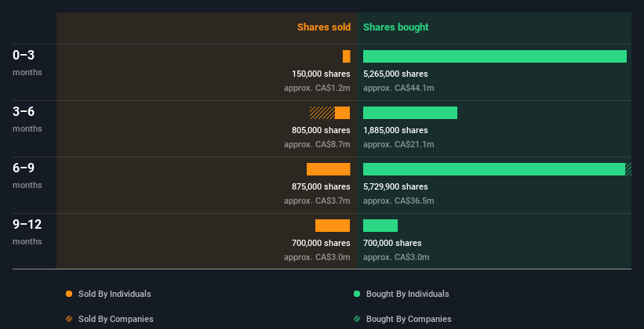The height and width of the screenshot is (329, 644).
Task: Click the 0–3 months orange sold bar
Action: click(x=347, y=56)
